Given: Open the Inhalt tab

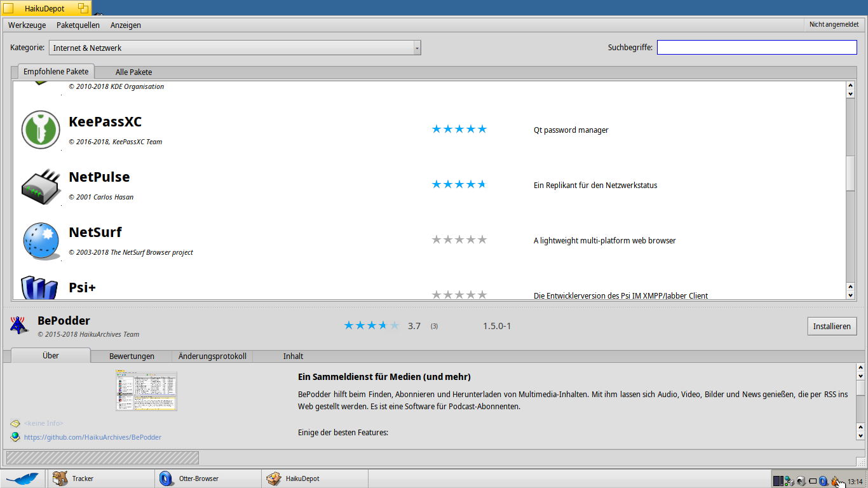Looking at the screenshot, I should [293, 356].
